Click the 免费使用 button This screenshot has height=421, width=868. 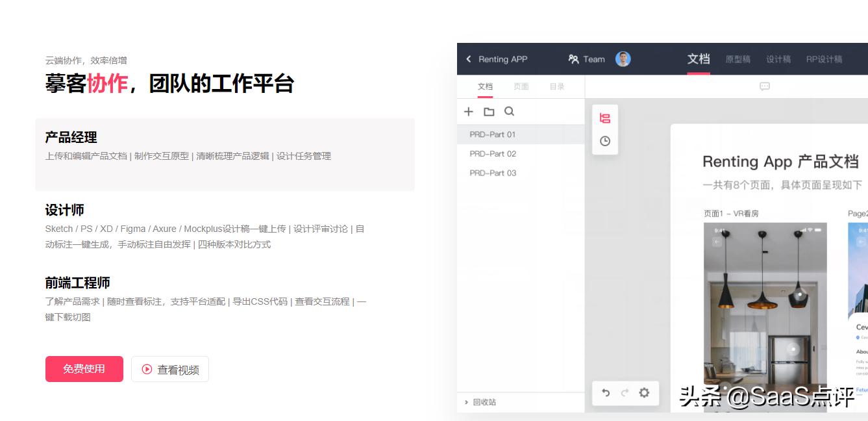pyautogui.click(x=84, y=368)
